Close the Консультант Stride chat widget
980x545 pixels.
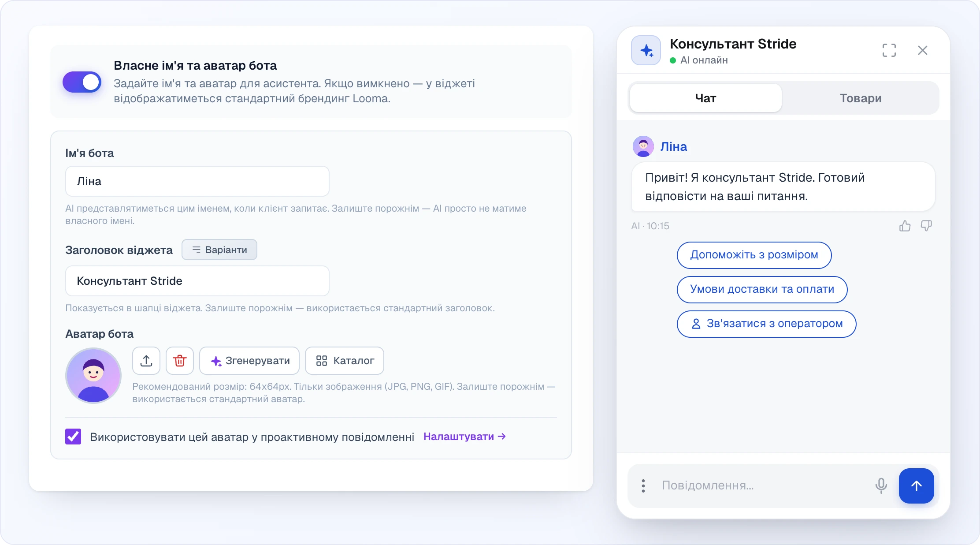pos(923,50)
